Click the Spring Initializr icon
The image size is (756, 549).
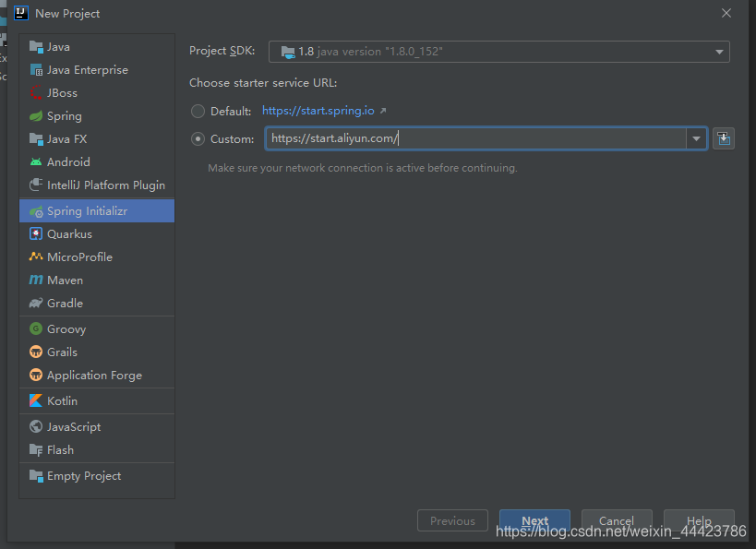[x=36, y=211]
